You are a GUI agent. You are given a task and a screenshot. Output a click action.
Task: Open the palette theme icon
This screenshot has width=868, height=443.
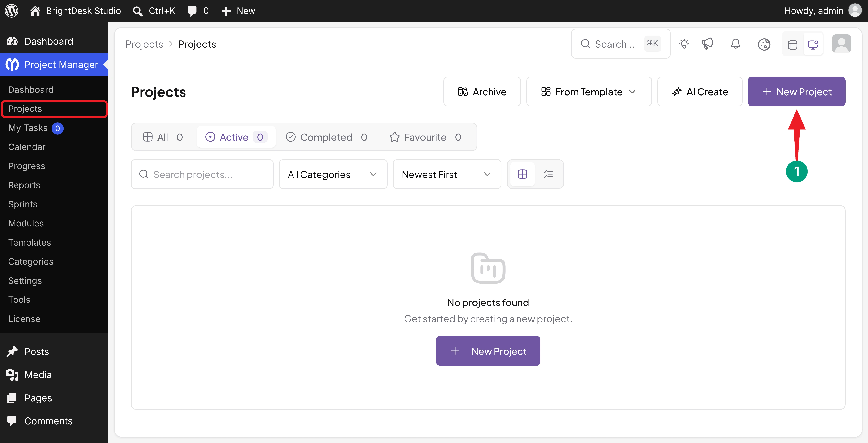(764, 44)
